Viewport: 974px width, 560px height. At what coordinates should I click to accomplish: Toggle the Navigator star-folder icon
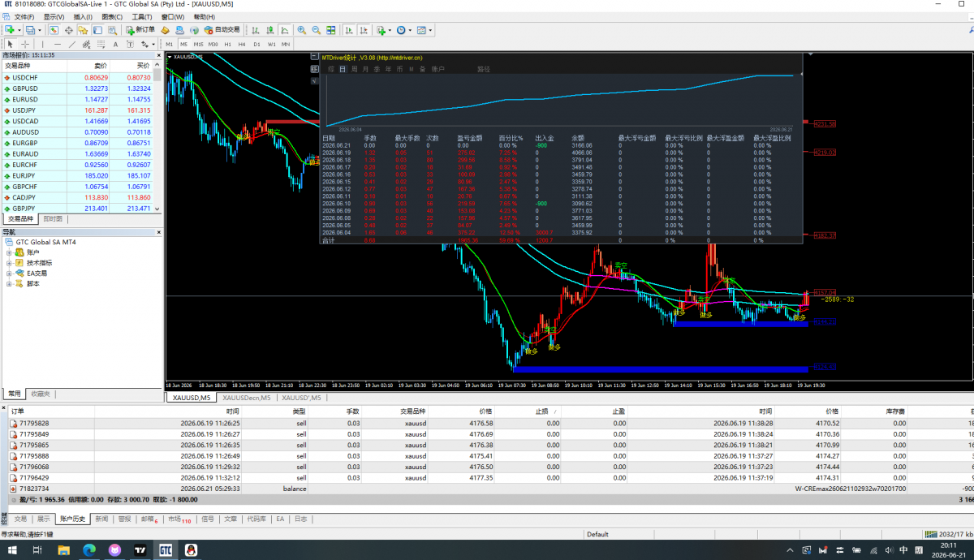pyautogui.click(x=83, y=30)
